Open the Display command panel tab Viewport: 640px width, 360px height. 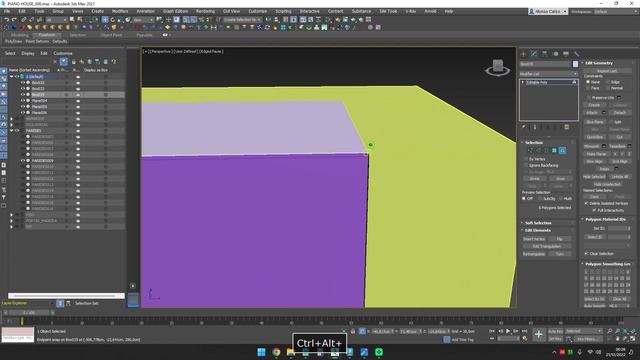[x=566, y=54]
